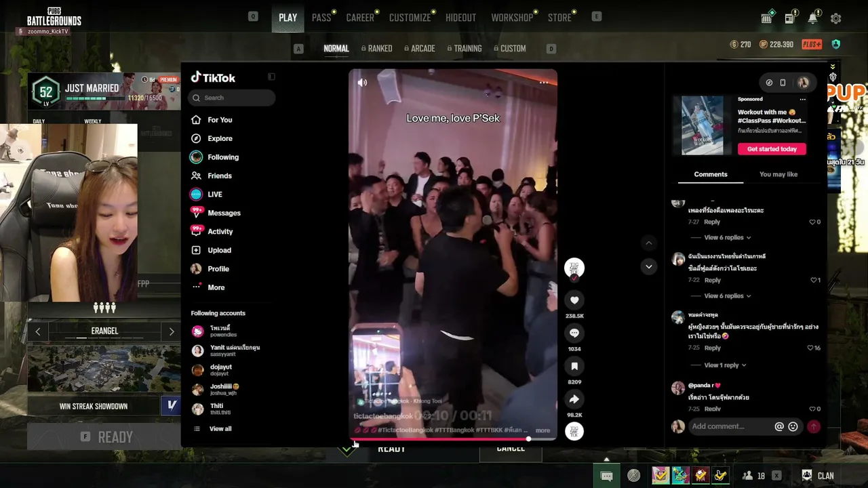Open PUBG radar icon in bottom bar
The image size is (868, 488).
(633, 476)
